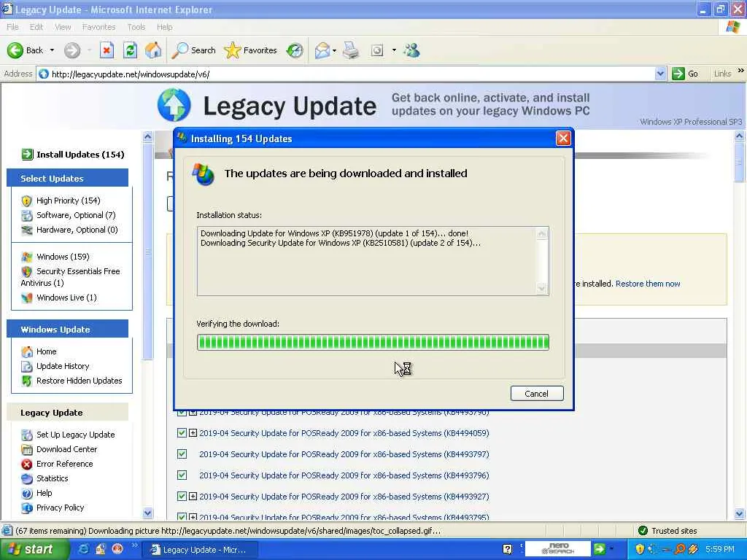This screenshot has height=560, width=747.
Task: Click Windows (159) category link
Action: pos(63,257)
